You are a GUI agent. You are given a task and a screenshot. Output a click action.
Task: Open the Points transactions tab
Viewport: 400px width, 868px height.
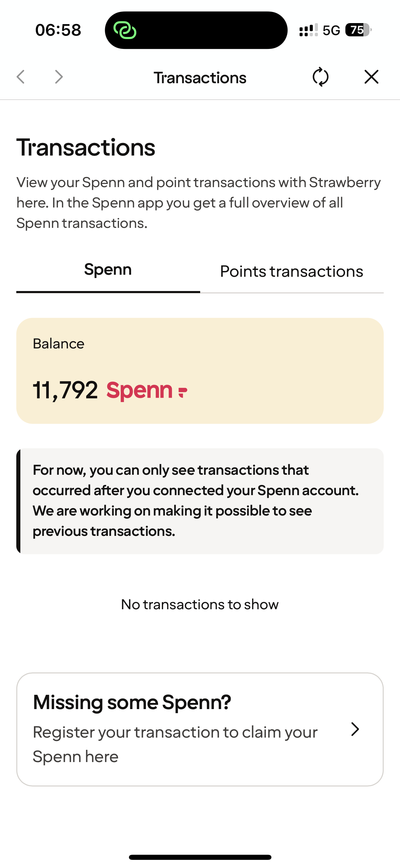[291, 272]
